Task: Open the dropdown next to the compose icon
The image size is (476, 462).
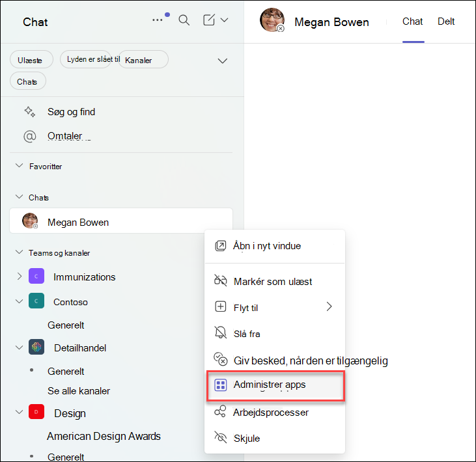Action: pos(225,20)
